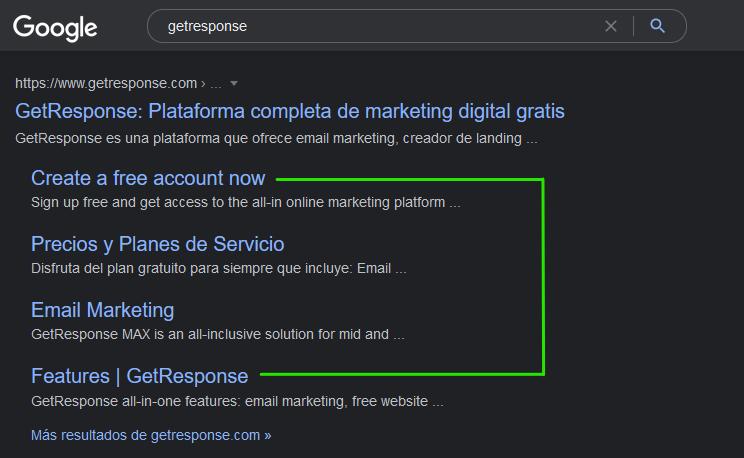Click inside the search field containing "getresponse"
The width and height of the screenshot is (744, 458).
[380, 26]
